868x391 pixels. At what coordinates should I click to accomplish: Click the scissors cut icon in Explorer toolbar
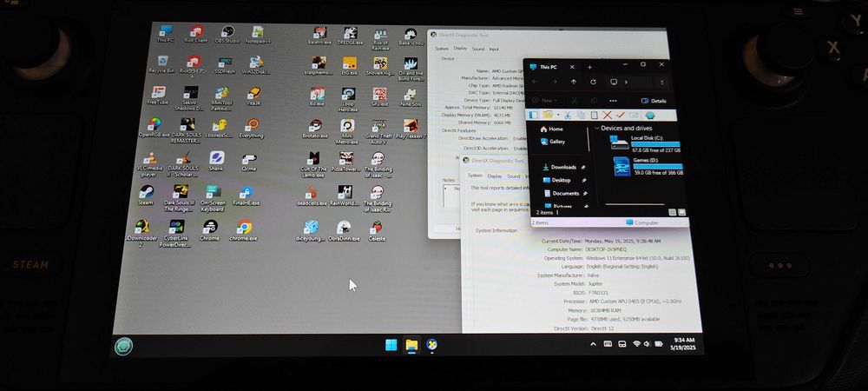coord(568,116)
